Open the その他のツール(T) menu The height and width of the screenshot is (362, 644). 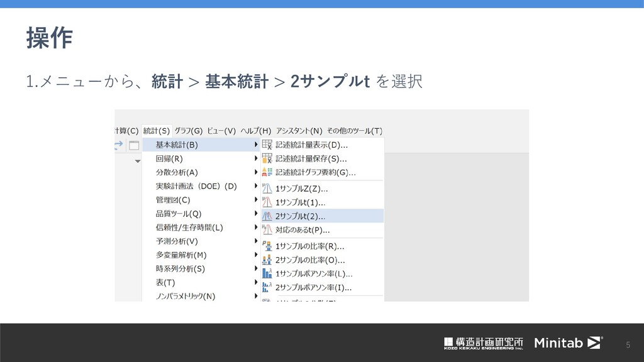point(355,131)
